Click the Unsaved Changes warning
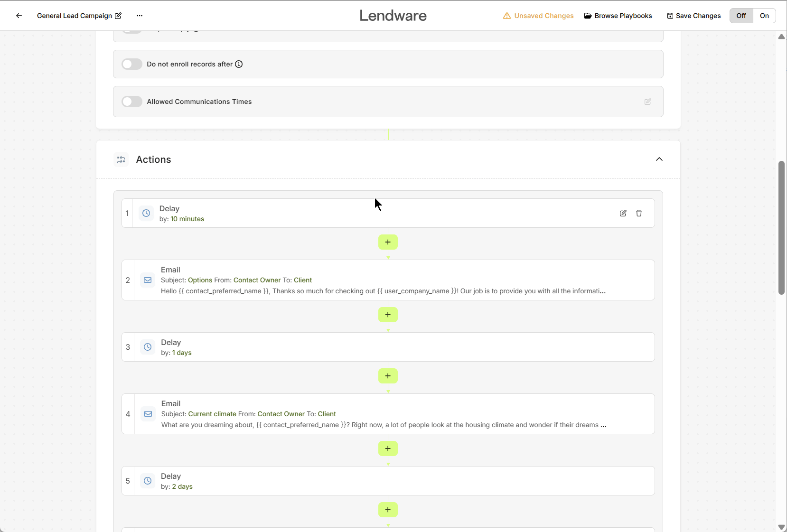 (538, 16)
